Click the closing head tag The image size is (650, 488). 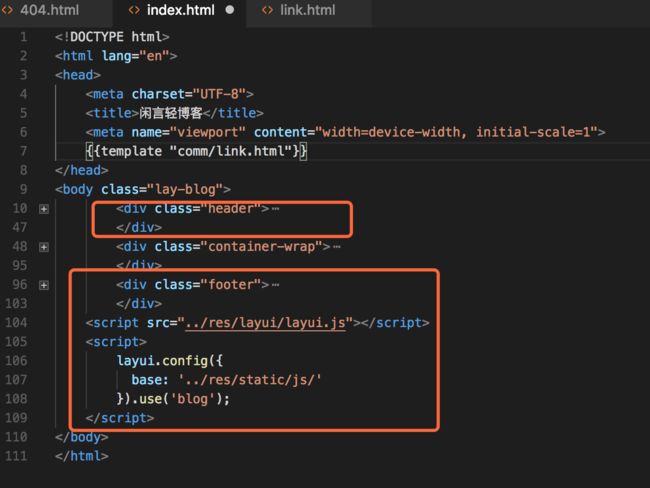point(82,170)
